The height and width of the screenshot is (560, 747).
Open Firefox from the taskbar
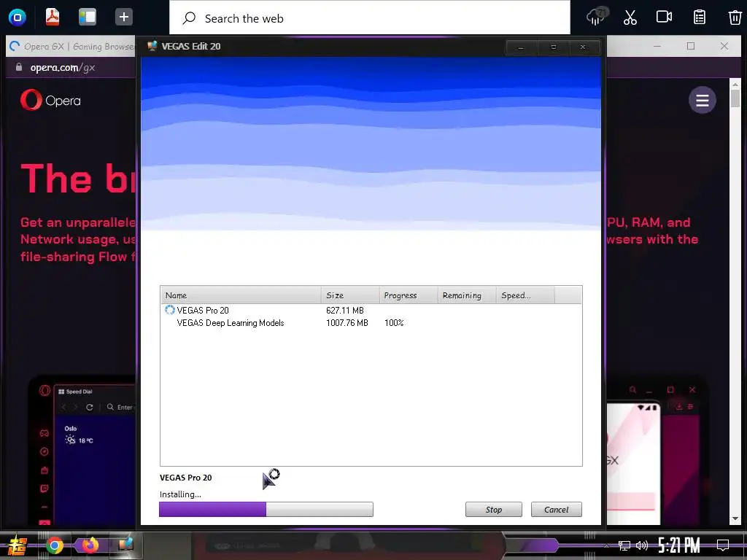(90, 545)
